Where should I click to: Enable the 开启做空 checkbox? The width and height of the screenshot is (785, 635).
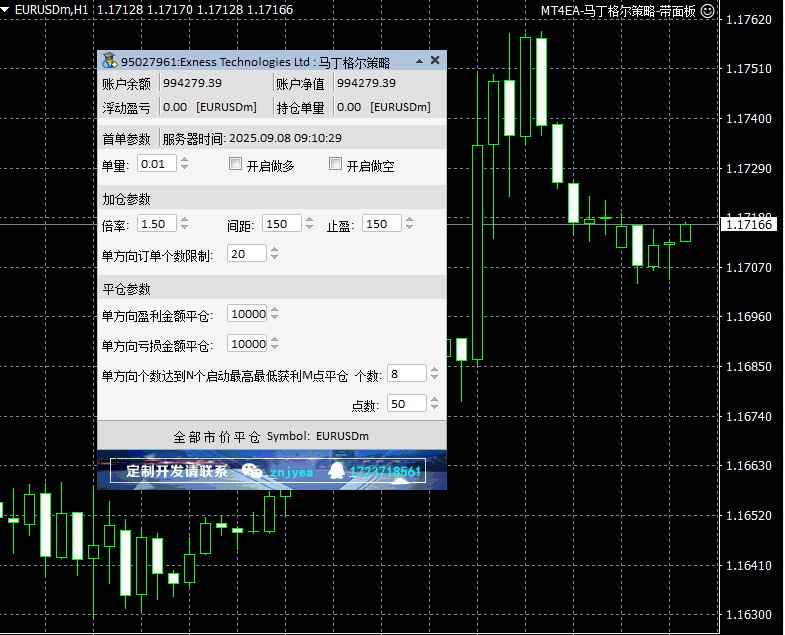coord(336,164)
